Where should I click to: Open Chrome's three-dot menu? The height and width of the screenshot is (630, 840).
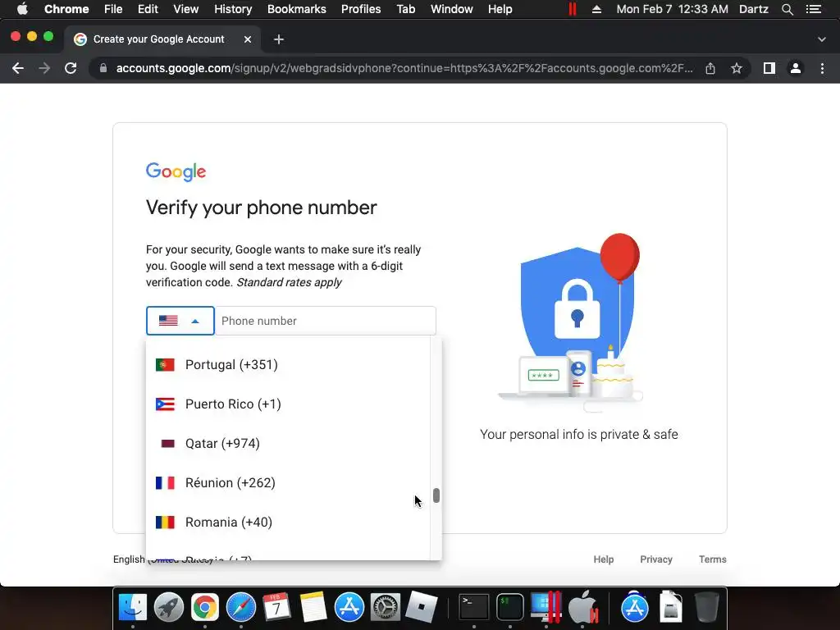tap(822, 68)
